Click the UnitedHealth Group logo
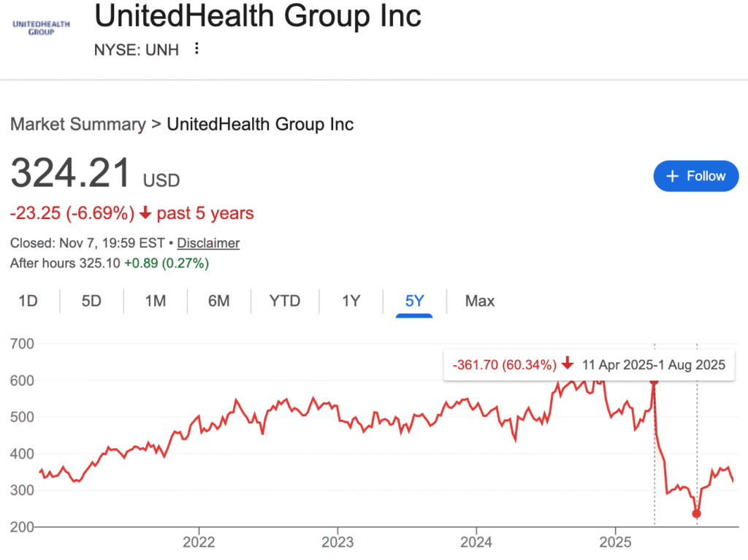Screen dimensions: 748x560 (42, 27)
